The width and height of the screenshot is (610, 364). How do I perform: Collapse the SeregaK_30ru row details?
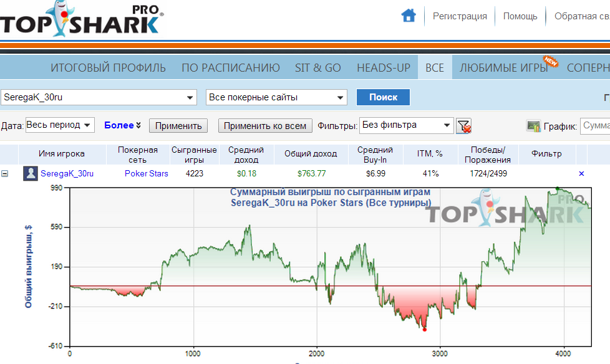[4, 173]
